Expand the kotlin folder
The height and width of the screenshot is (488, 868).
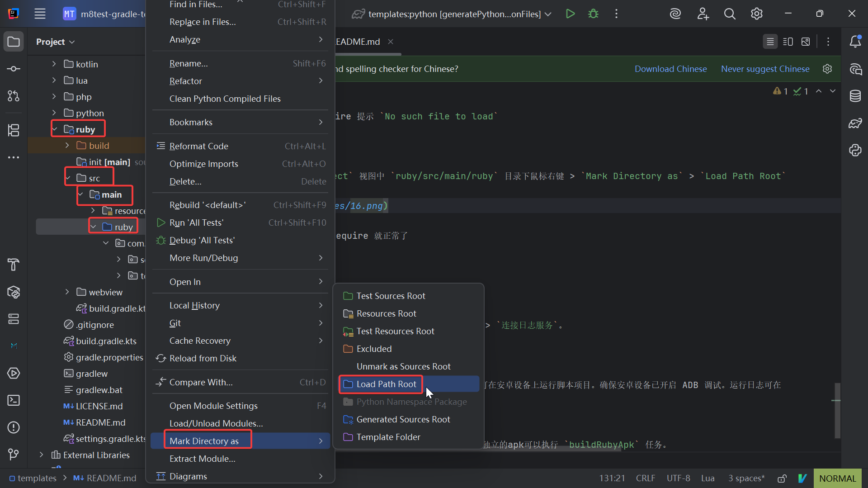54,64
